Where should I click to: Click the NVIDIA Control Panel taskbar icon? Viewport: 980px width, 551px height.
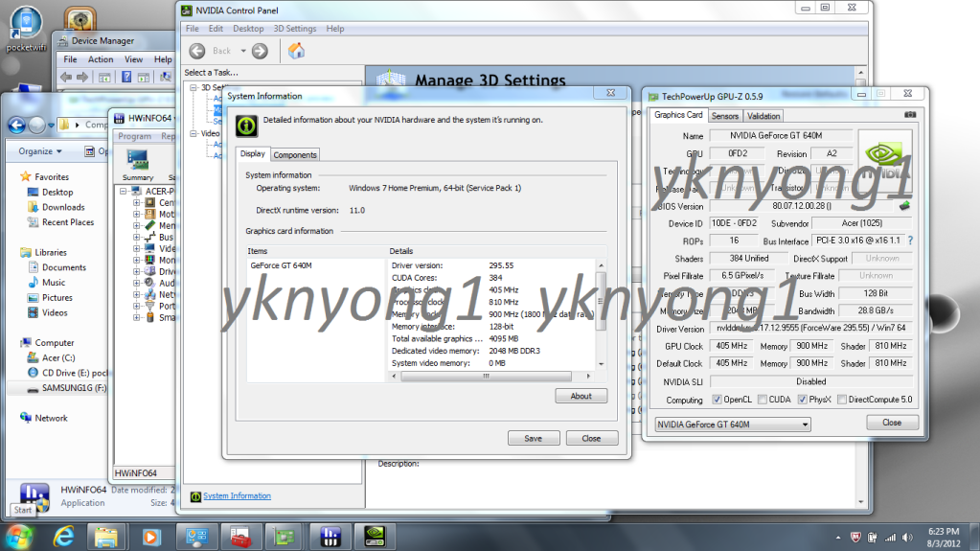pyautogui.click(x=375, y=537)
